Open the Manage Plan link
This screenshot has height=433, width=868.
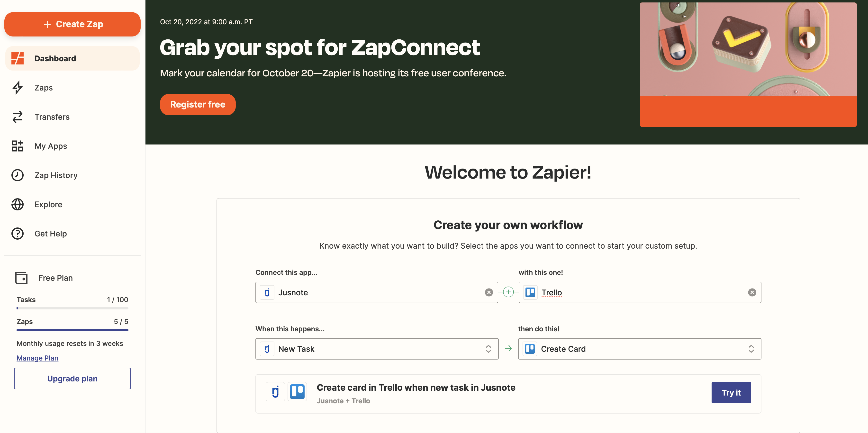37,358
